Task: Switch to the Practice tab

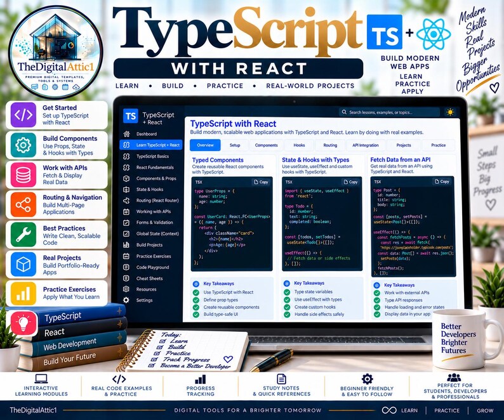Action: (x=439, y=145)
